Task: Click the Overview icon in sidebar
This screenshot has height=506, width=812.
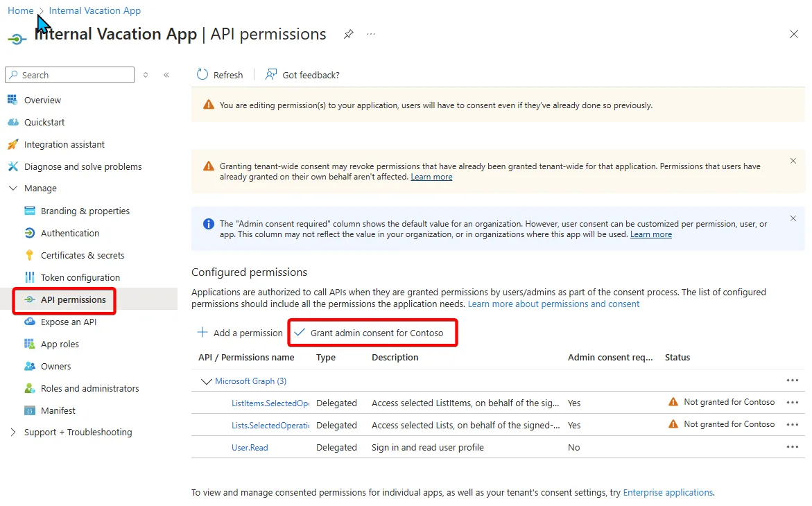Action: (x=12, y=100)
